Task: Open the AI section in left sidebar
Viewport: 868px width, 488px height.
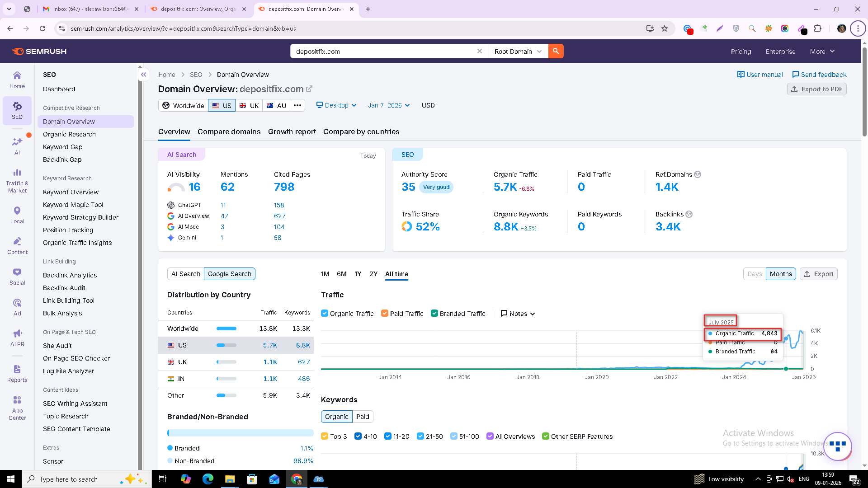Action: [x=17, y=146]
